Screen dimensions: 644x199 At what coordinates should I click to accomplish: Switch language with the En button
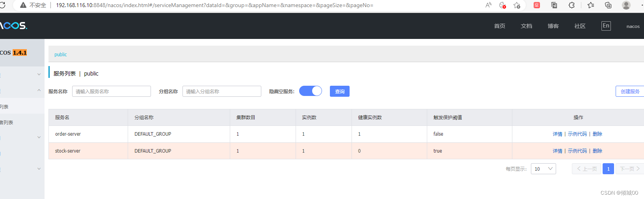[x=606, y=26]
